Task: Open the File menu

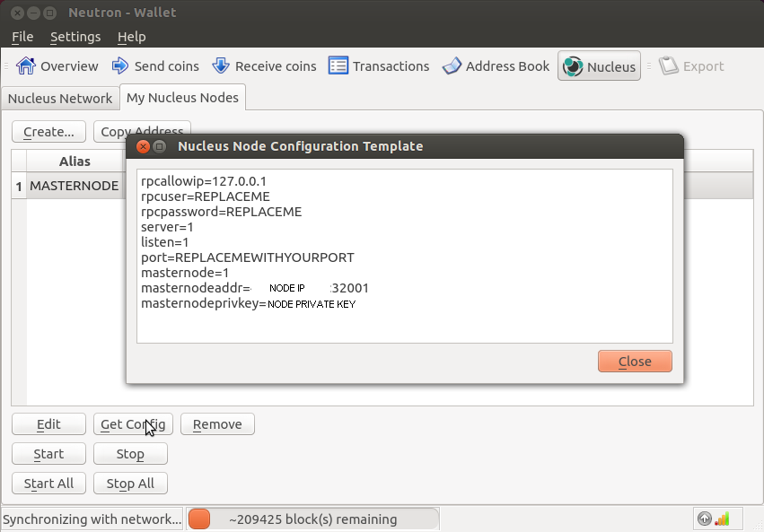Action: (22, 37)
